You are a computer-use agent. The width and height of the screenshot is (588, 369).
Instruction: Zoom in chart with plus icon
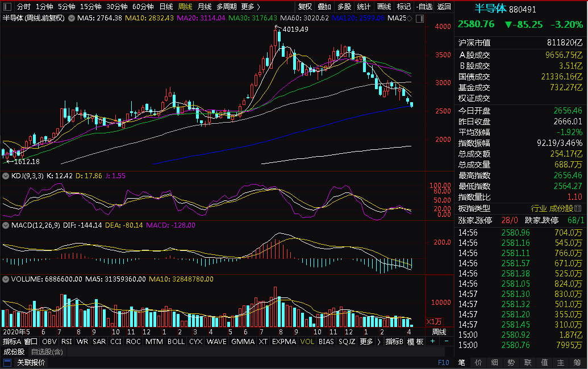click(433, 341)
